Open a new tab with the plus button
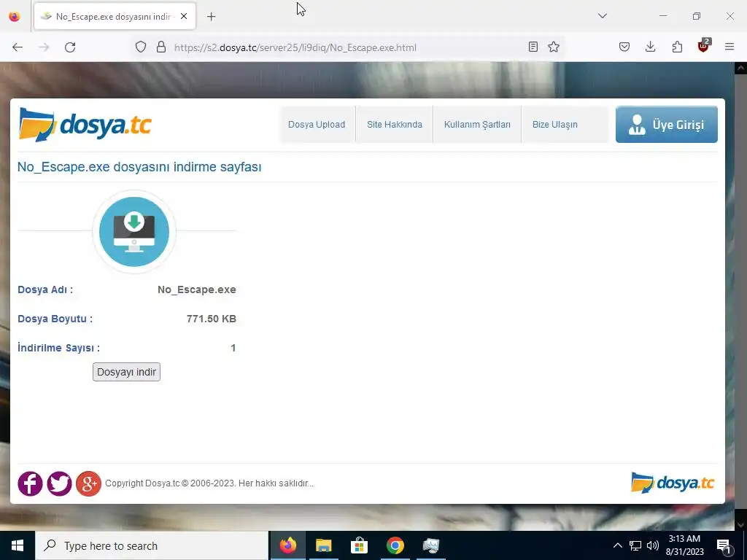 [x=212, y=17]
